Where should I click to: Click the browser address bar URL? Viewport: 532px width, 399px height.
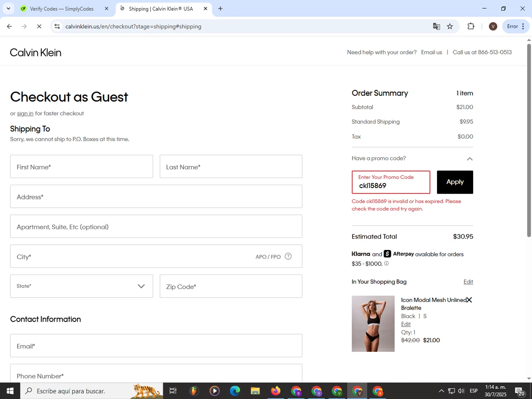click(x=133, y=26)
